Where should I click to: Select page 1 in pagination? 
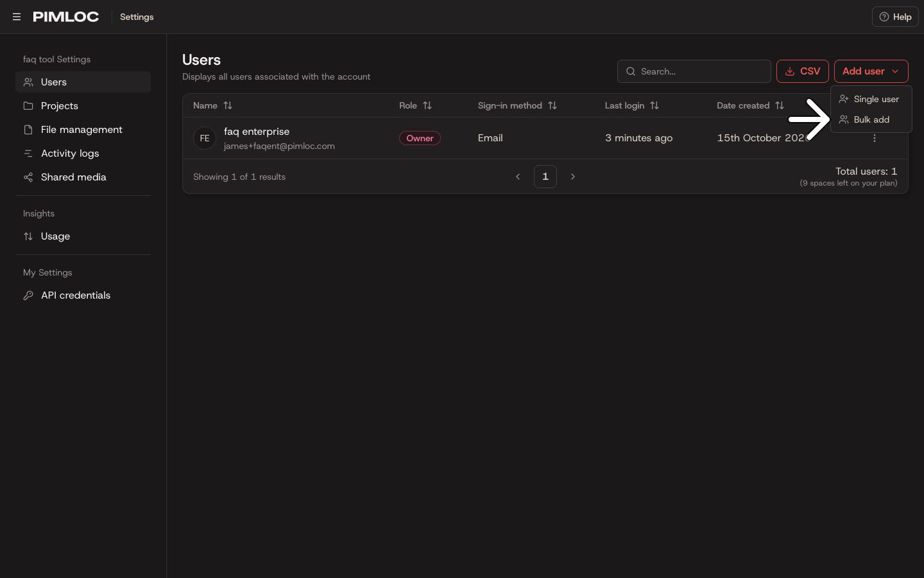(x=545, y=177)
